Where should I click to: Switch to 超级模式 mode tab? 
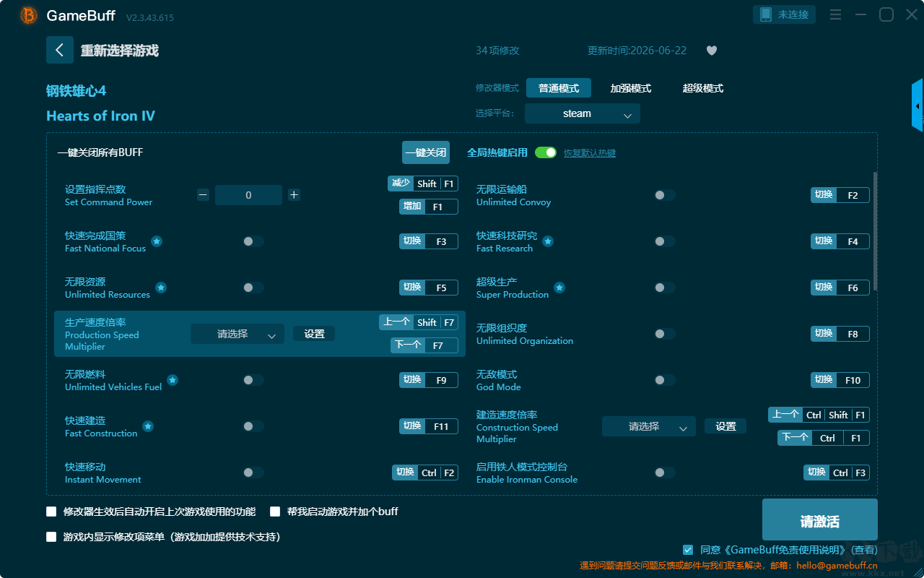(x=703, y=88)
